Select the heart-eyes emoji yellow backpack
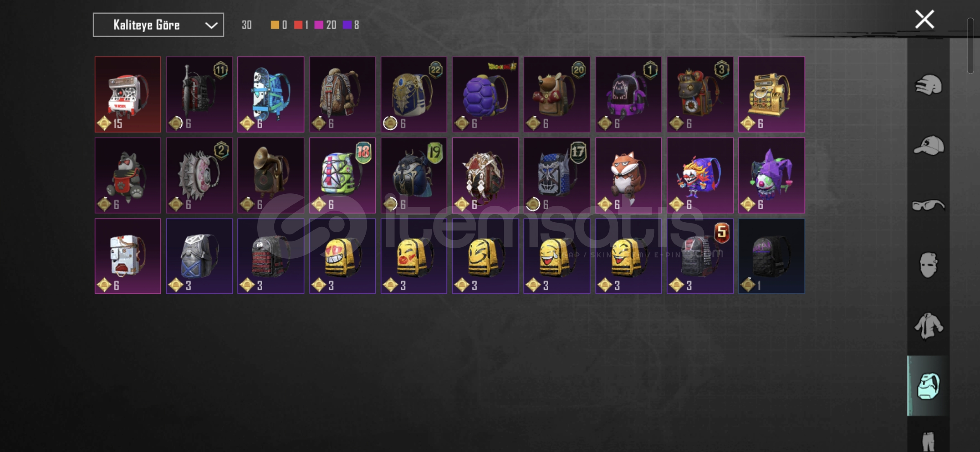The image size is (980, 452). (343, 256)
